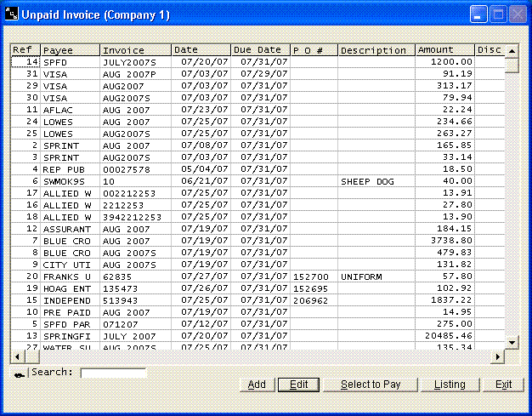Click the Select to Pay button
This screenshot has height=416, width=532.
click(371, 385)
